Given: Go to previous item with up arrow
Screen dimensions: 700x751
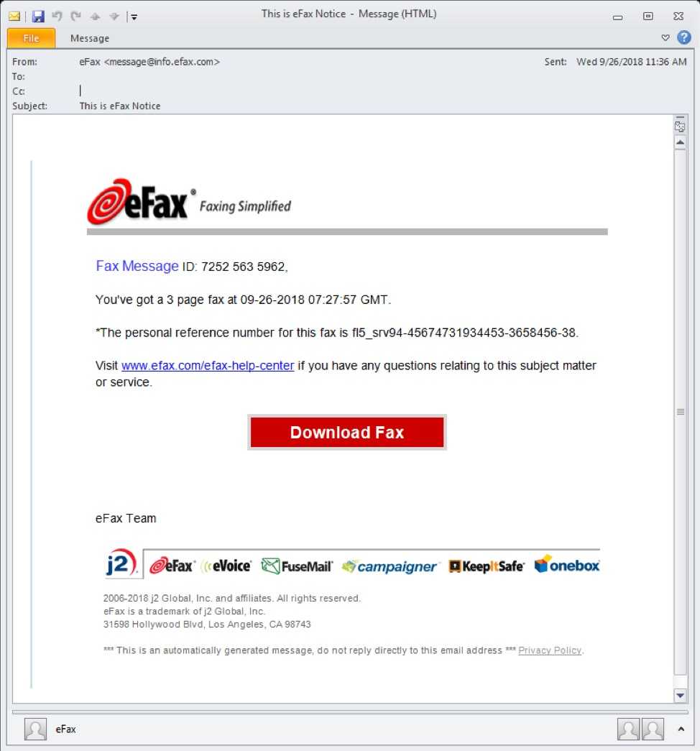Looking at the screenshot, I should coord(96,17).
